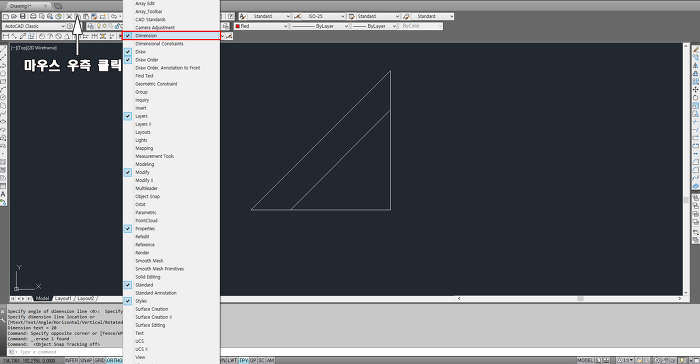
Task: Switch to the Layout2 tab
Action: point(86,298)
